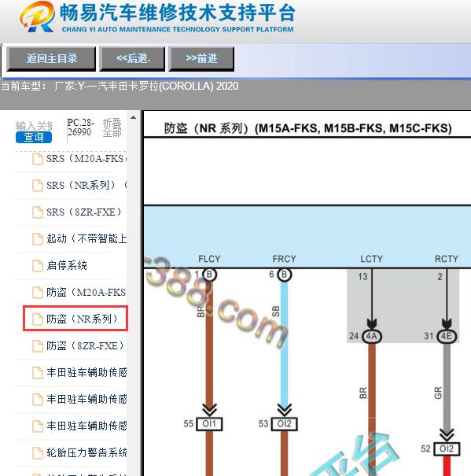The image size is (471, 476).
Task: Click the FRCY terminal label
Action: (x=284, y=259)
